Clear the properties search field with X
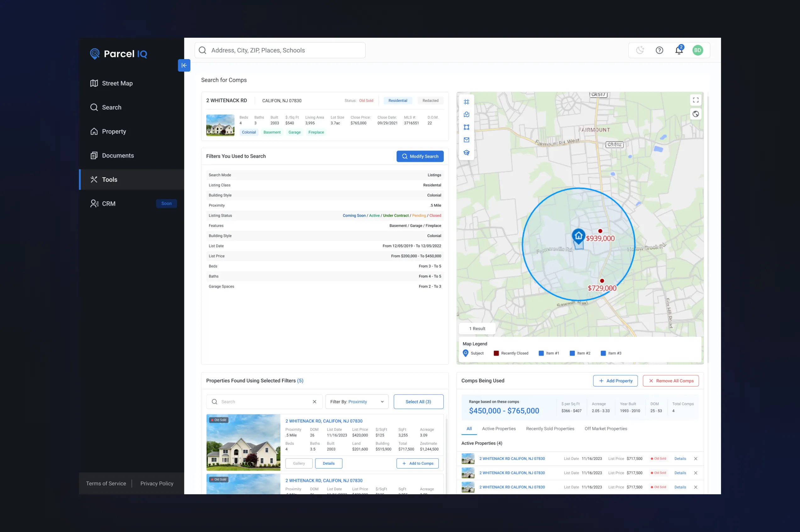This screenshot has height=532, width=800. (x=314, y=402)
